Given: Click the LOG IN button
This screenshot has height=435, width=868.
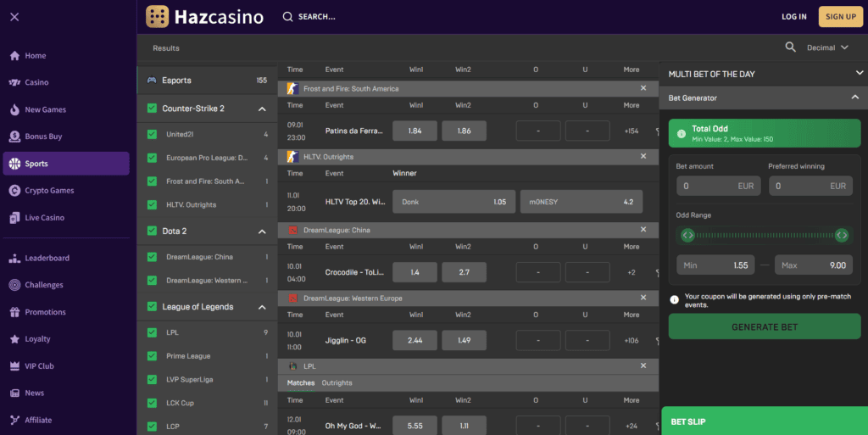Looking at the screenshot, I should (793, 17).
